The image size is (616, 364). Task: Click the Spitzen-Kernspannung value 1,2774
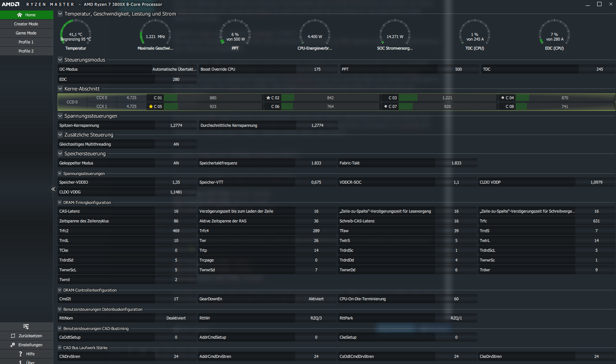click(176, 125)
